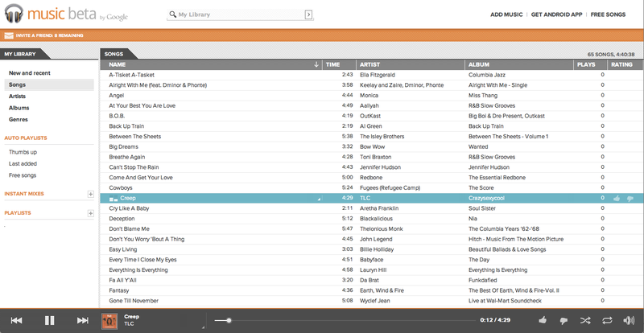
Task: Click the invite envelope icon
Action: click(x=9, y=35)
